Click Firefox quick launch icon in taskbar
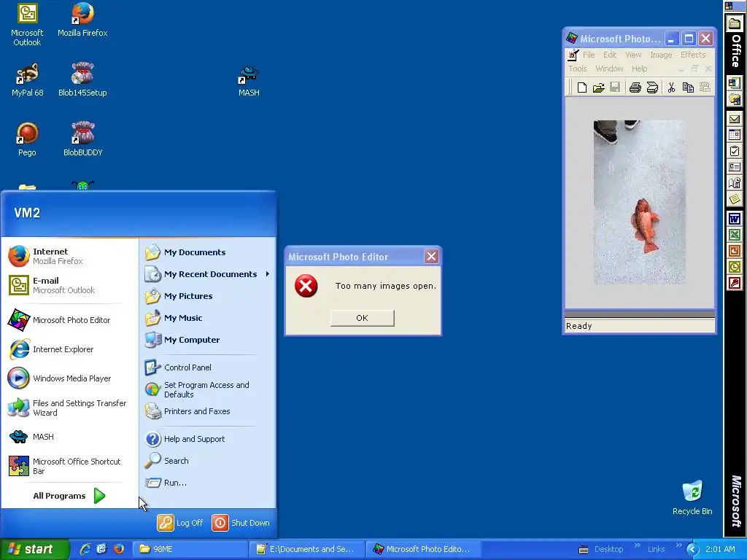 (x=119, y=549)
